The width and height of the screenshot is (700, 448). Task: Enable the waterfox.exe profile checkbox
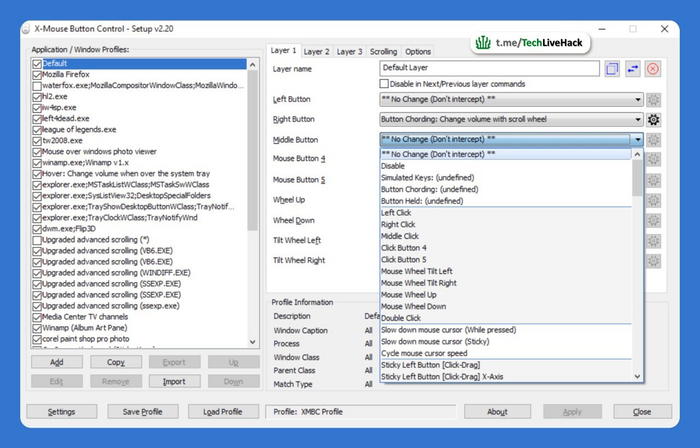pos(37,86)
